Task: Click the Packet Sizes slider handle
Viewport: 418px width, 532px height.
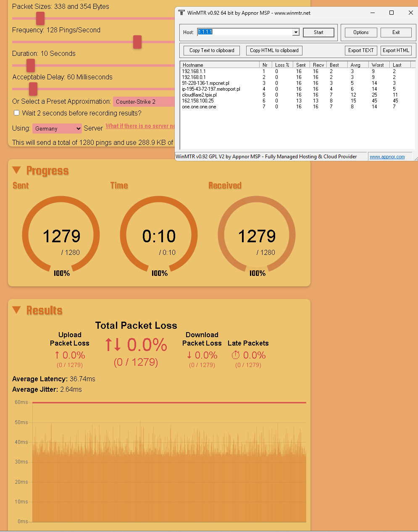Action: [x=40, y=18]
